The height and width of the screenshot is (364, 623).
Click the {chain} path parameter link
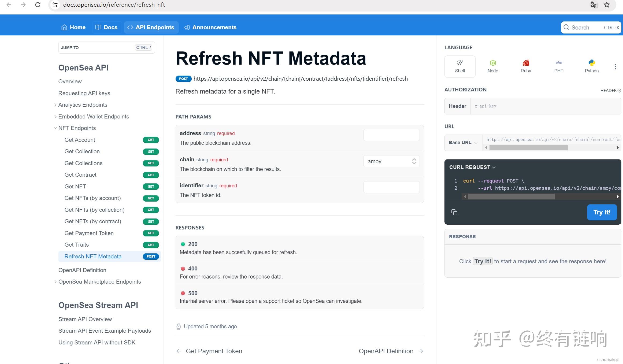coord(292,79)
